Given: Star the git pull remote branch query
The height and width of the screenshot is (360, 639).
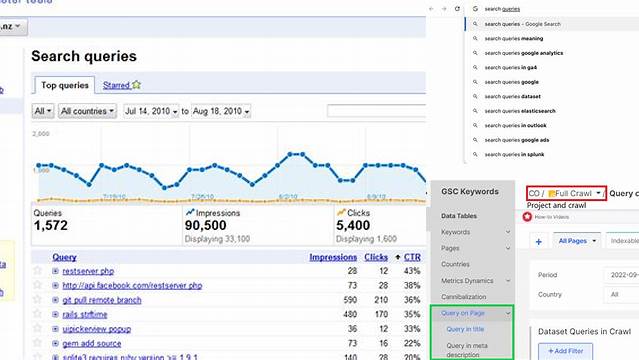Looking at the screenshot, I should [x=37, y=300].
